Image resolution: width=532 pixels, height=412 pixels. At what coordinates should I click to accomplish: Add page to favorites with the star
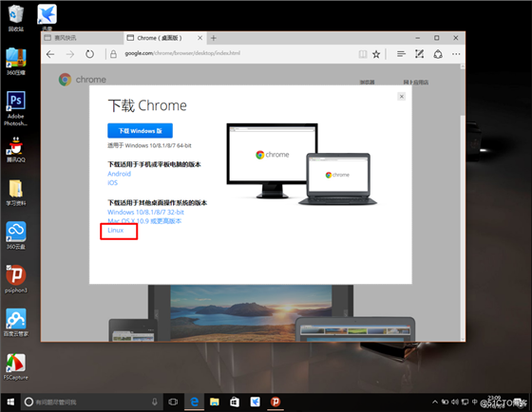coord(376,54)
